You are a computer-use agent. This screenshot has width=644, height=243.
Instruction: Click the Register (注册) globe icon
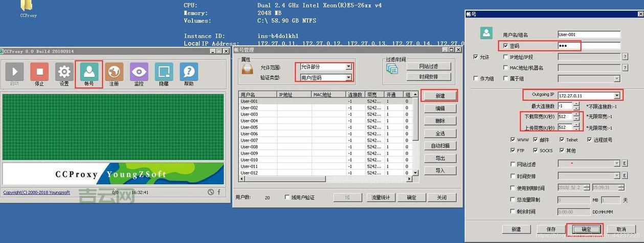114,74
